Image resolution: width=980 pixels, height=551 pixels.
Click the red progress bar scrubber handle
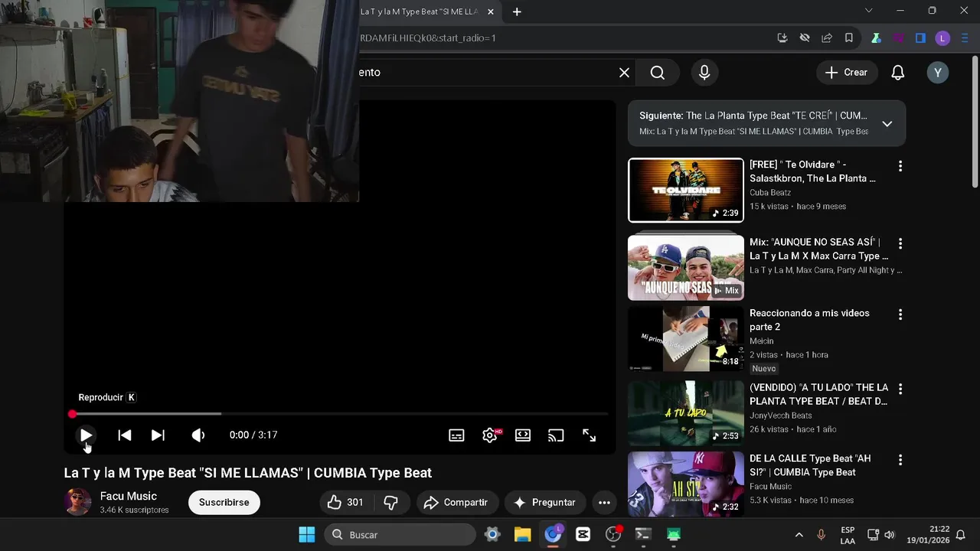[72, 414]
